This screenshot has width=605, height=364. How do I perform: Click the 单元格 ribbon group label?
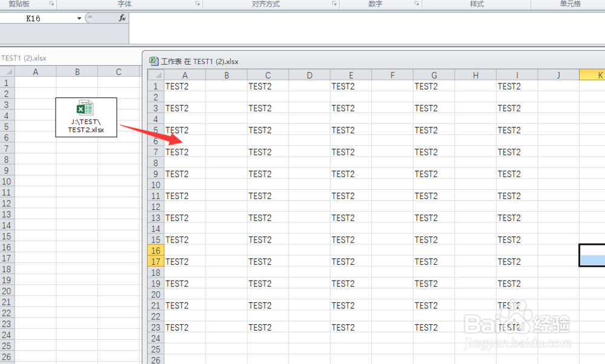[571, 4]
